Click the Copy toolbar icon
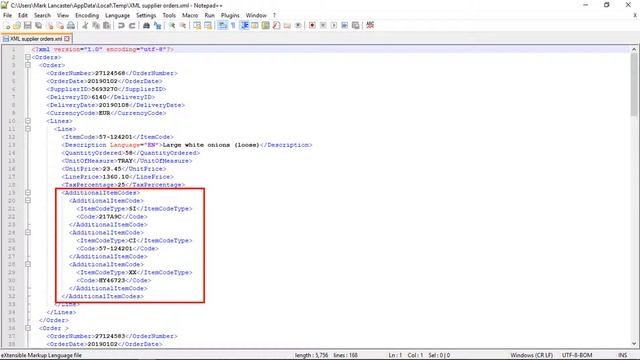 tap(96, 25)
